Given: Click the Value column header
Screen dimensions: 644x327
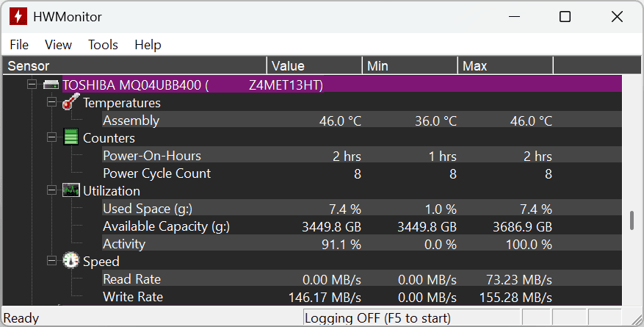Looking at the screenshot, I should 314,65.
